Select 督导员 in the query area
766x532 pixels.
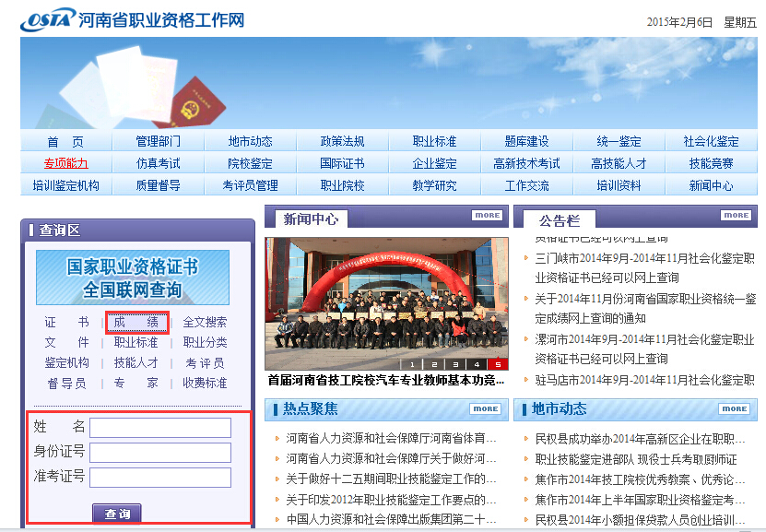[x=67, y=384]
